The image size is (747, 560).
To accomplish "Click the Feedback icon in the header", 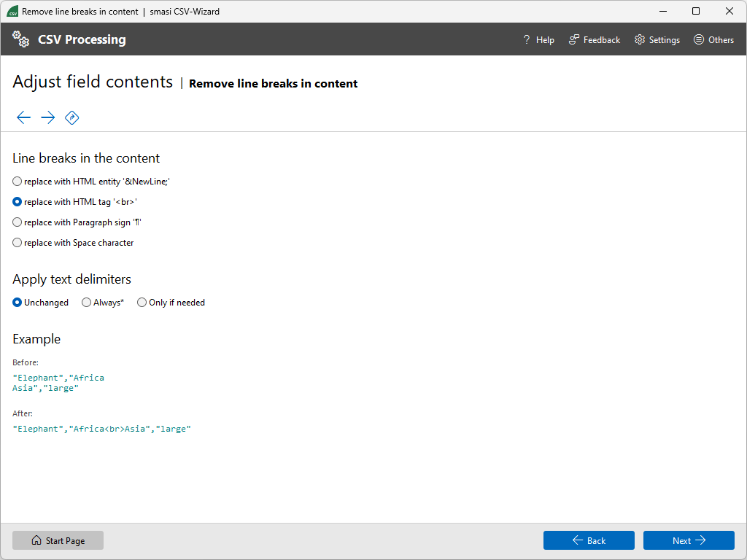I will 576,39.
